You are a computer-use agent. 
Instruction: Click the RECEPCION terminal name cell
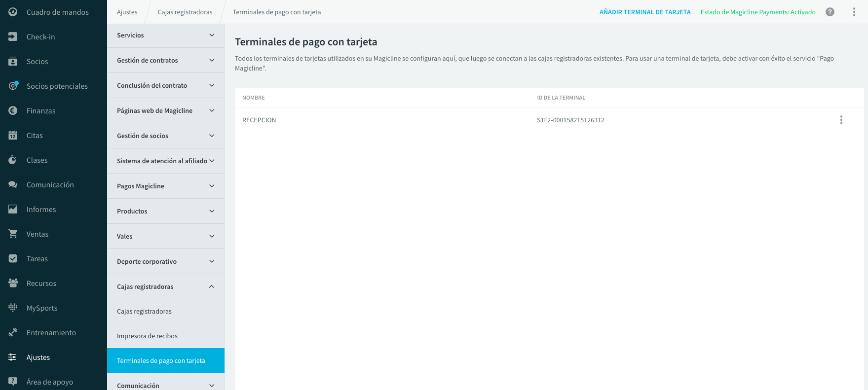pyautogui.click(x=259, y=120)
